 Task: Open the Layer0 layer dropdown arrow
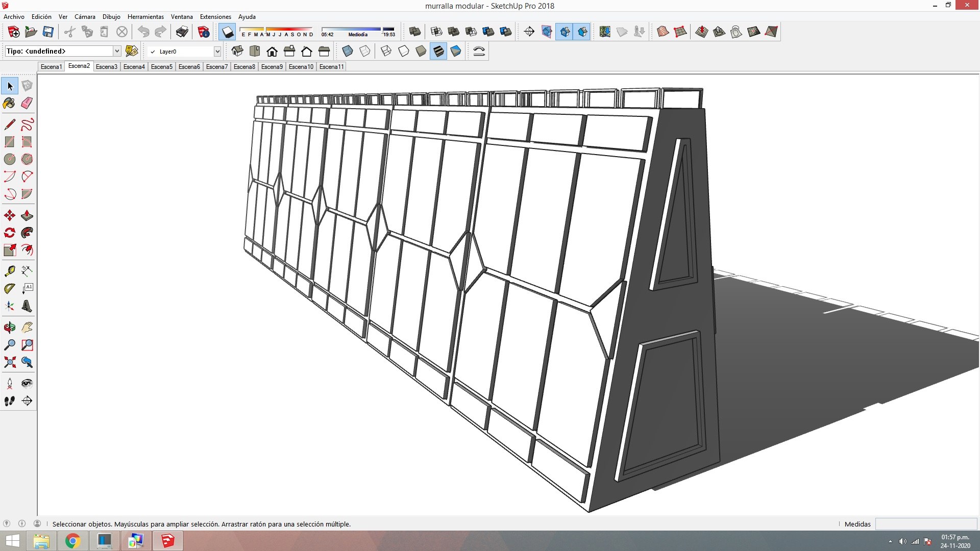[x=217, y=52]
